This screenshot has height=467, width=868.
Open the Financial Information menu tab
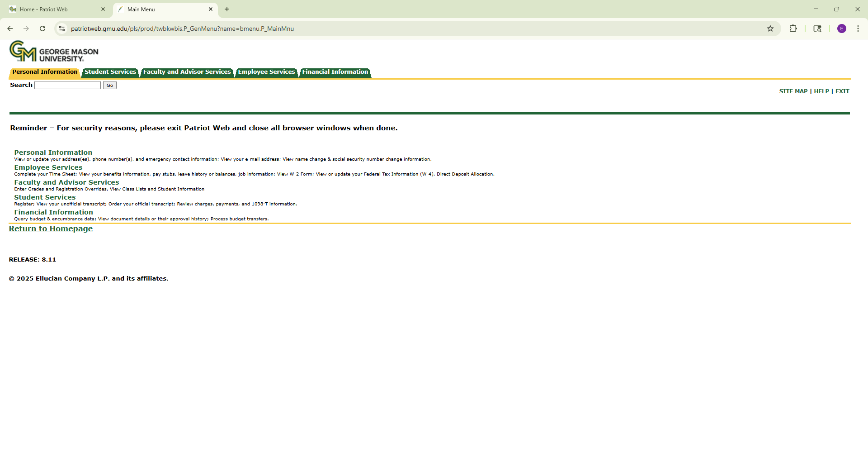click(x=335, y=72)
